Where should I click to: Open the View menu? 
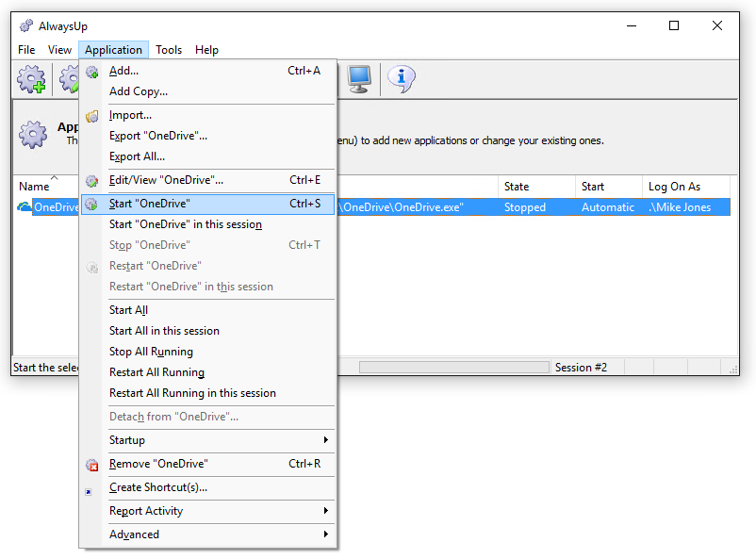point(59,50)
